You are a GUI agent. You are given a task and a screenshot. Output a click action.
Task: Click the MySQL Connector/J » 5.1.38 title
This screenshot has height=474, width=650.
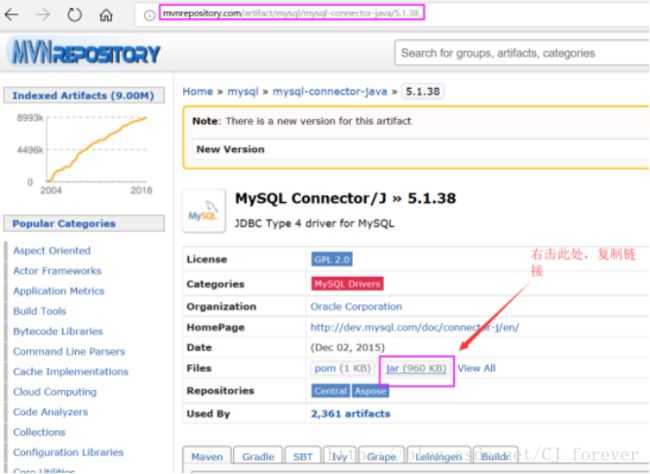(x=345, y=198)
